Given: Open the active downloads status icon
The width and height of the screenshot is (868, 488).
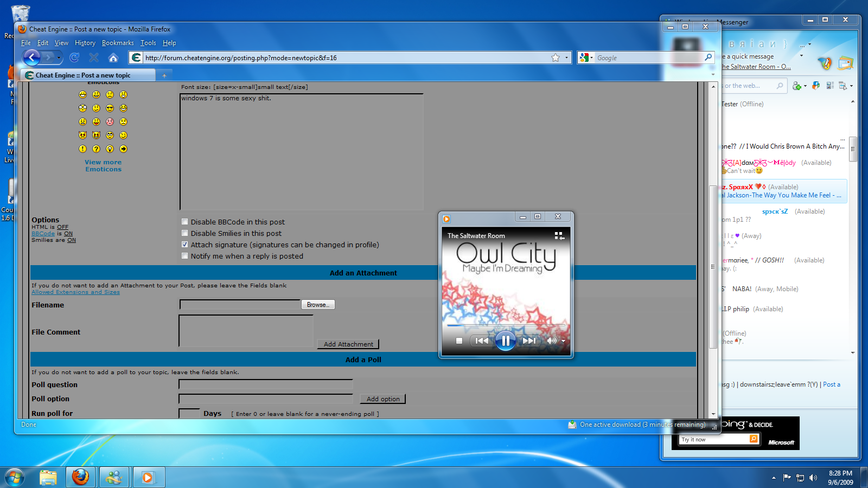Looking at the screenshot, I should point(572,425).
